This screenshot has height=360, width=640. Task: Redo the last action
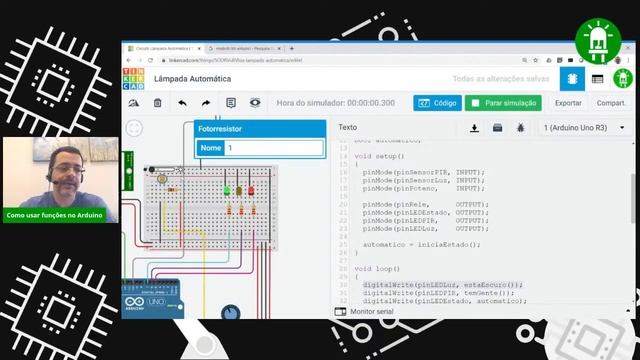pos(206,103)
